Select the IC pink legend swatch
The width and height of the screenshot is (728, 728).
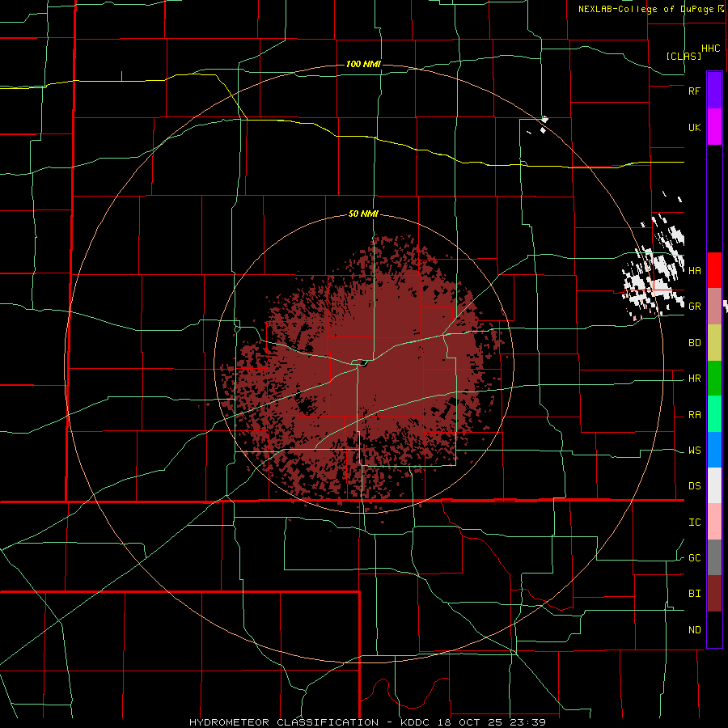tap(714, 522)
